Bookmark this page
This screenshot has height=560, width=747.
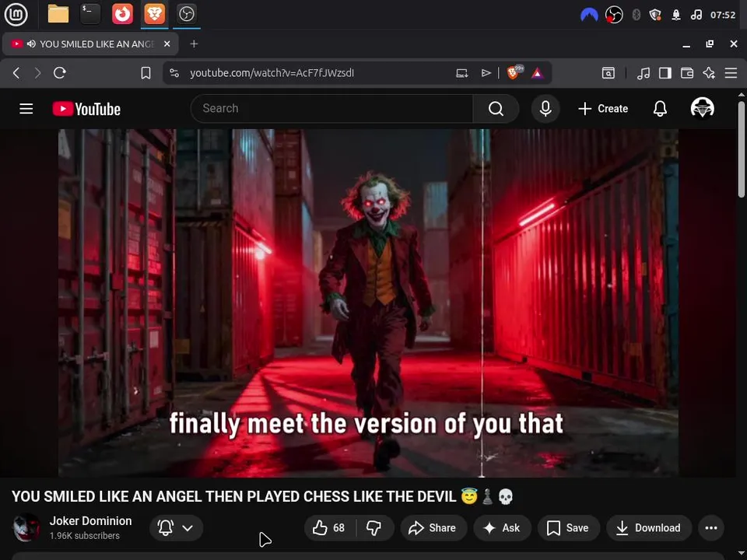pyautogui.click(x=146, y=73)
